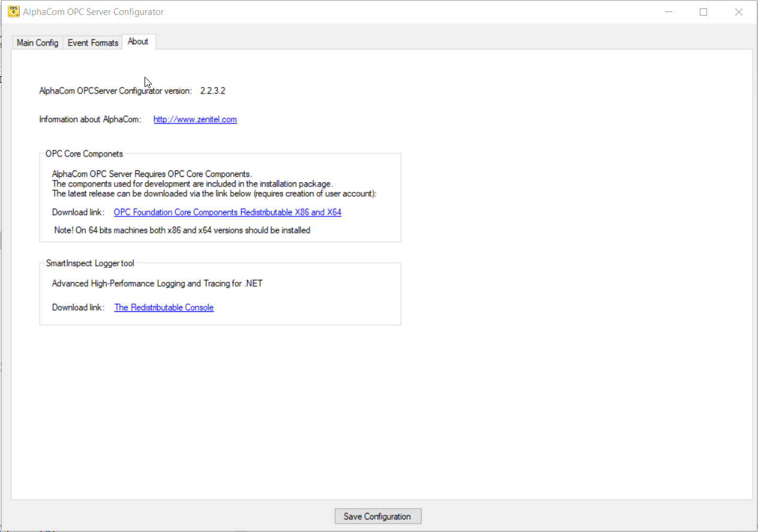Viewport: 758px width, 532px height.
Task: Open The Redistributable Console download link
Action: tap(164, 307)
